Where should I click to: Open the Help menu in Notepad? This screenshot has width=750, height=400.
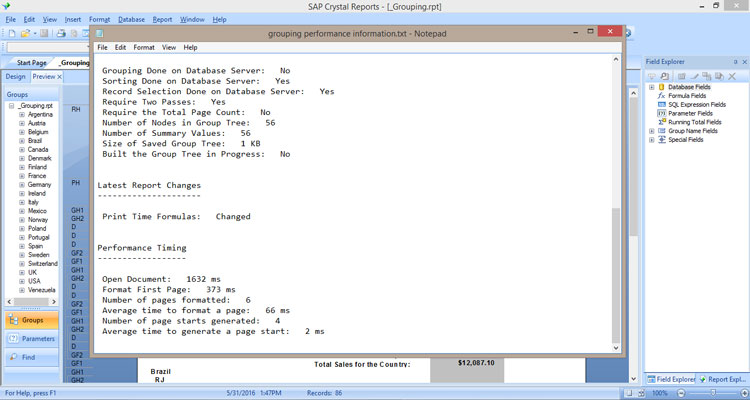tap(190, 47)
